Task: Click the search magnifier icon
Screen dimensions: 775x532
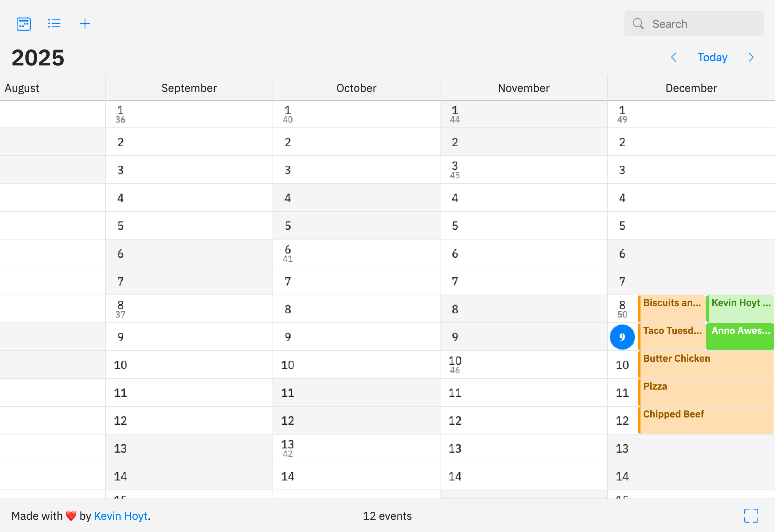Action: [x=638, y=23]
